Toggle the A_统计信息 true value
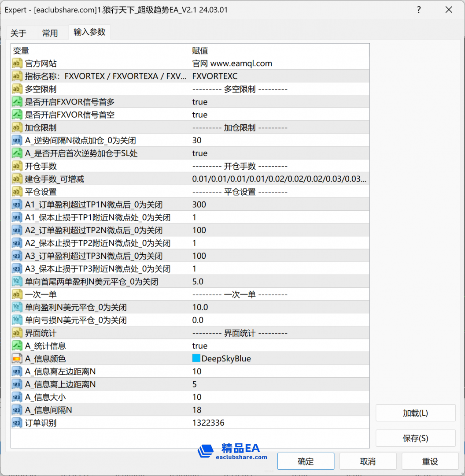465x476 pixels. [x=200, y=346]
